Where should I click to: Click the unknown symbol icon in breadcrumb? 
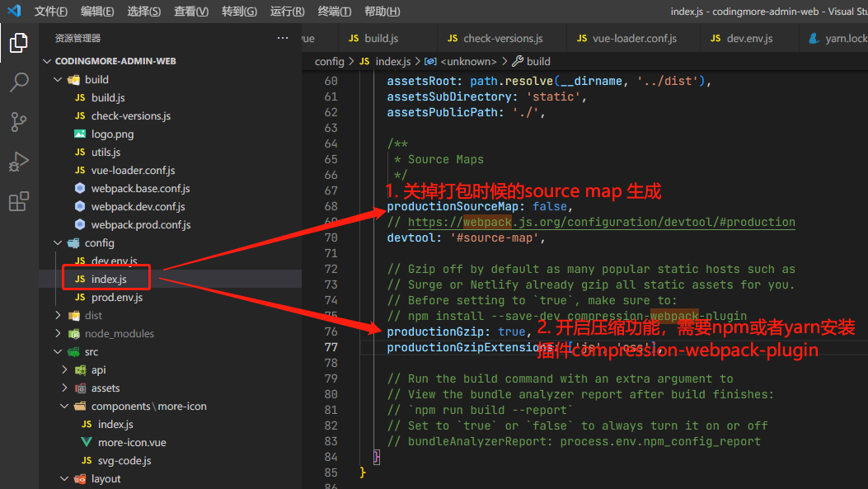click(430, 61)
